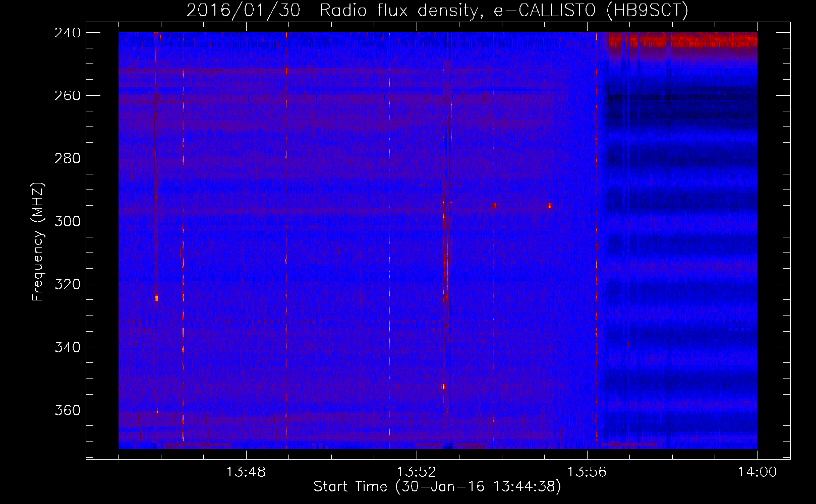Click the date 2016/01/30 in the title
The image size is (816, 504).
pos(243,10)
